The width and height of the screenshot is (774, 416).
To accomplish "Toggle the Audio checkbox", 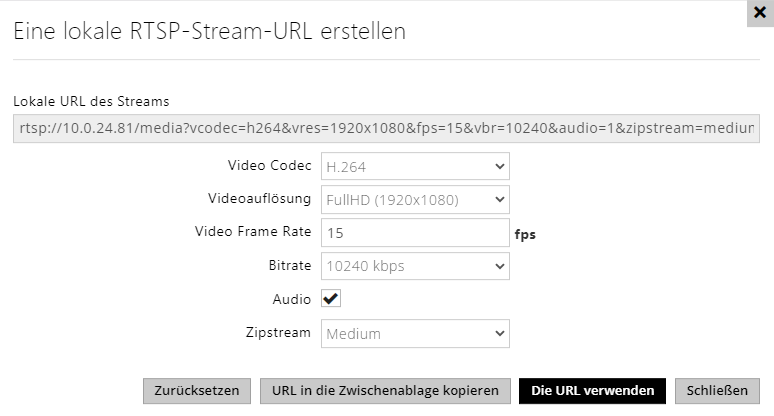I will (330, 299).
